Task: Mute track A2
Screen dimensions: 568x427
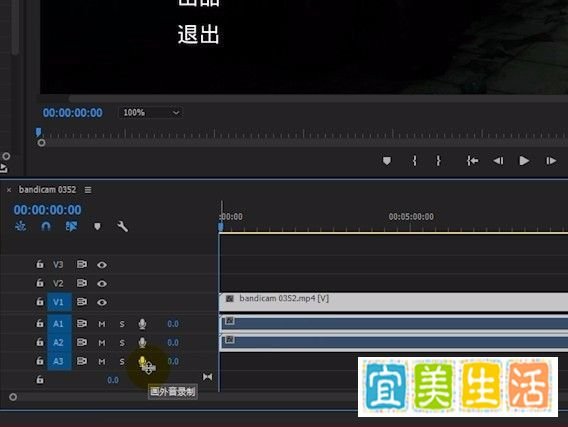Action: tap(102, 343)
